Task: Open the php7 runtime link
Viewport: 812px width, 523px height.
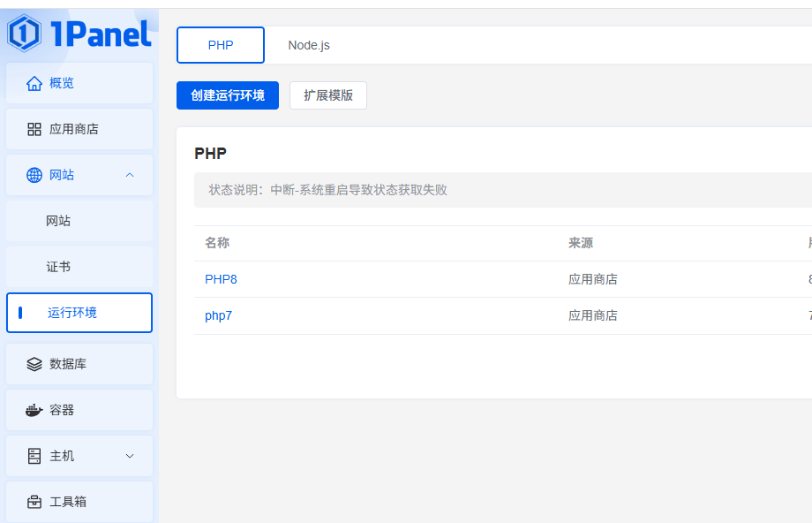Action: click(218, 315)
